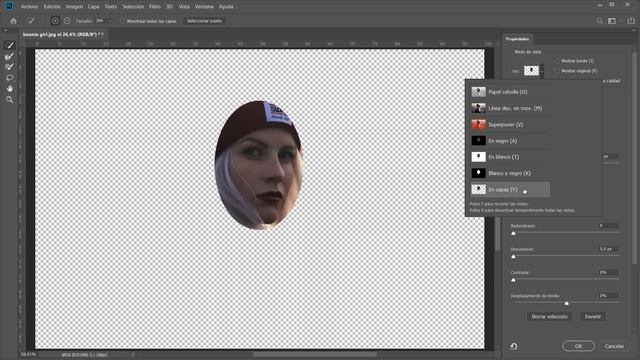The width and height of the screenshot is (640, 360).
Task: Choose add-to-selection plus mode
Action: 55,21
